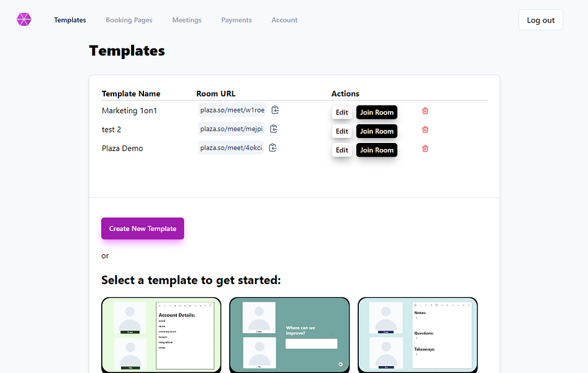Join the Plaza Demo room

[x=376, y=150]
